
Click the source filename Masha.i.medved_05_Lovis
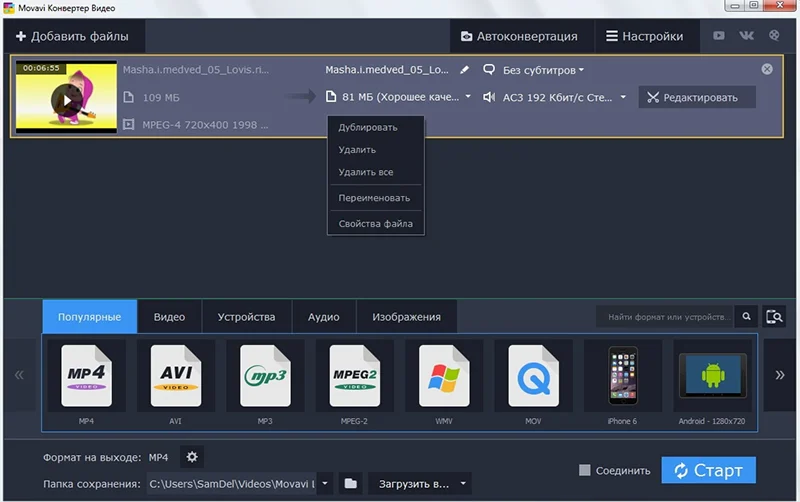tap(196, 69)
